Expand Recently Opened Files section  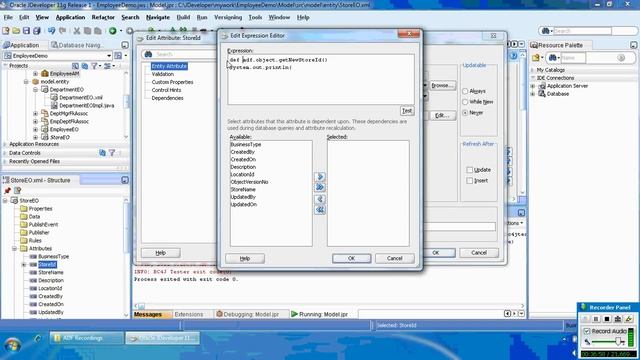pos(5,162)
